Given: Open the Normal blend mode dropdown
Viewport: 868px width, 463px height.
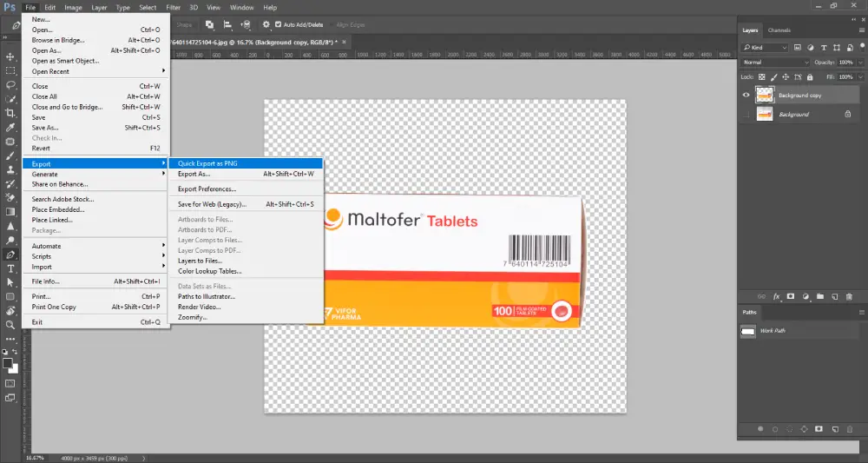Looking at the screenshot, I should [775, 63].
